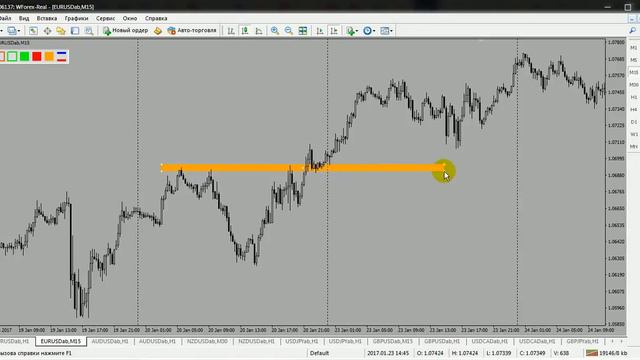Select the D1 timeframe
Viewport: 640px width, 360px height.
click(633, 122)
